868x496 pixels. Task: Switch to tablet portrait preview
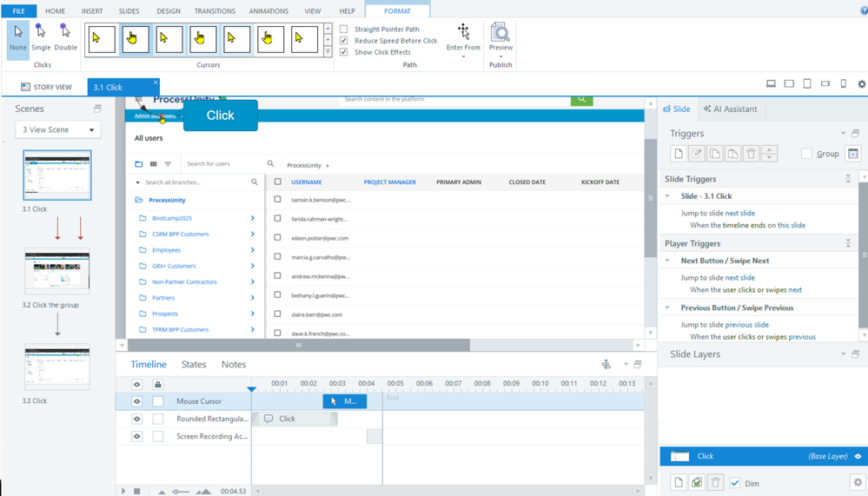pos(807,83)
